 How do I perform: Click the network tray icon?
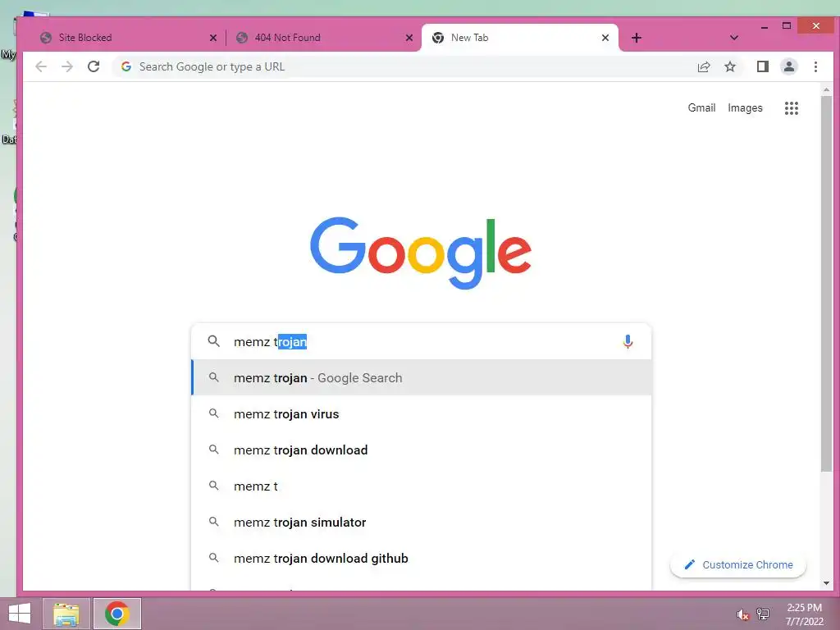pyautogui.click(x=763, y=614)
